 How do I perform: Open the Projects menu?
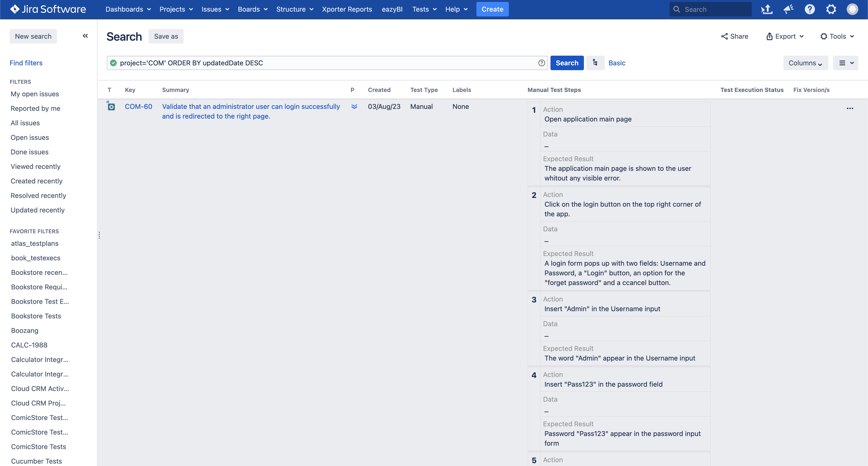click(176, 9)
